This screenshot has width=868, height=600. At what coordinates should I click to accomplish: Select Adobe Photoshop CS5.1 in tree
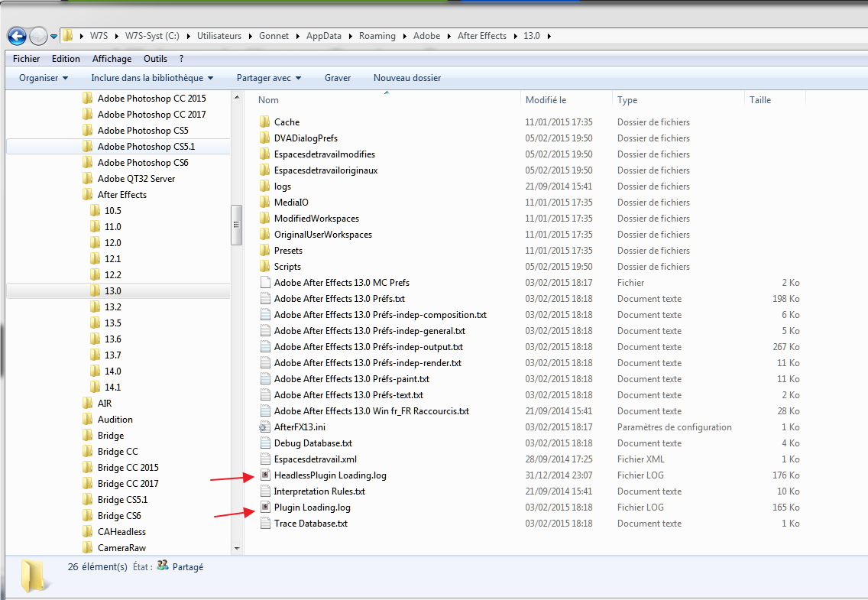click(146, 146)
